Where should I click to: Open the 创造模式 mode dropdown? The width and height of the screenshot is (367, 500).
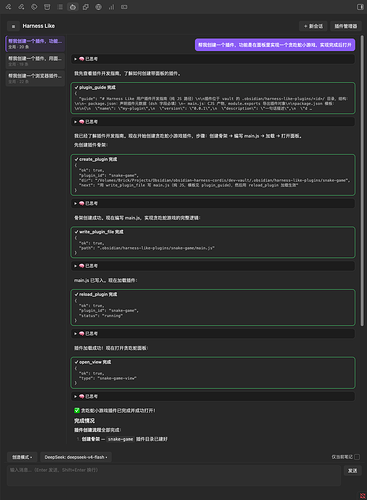coord(22,457)
